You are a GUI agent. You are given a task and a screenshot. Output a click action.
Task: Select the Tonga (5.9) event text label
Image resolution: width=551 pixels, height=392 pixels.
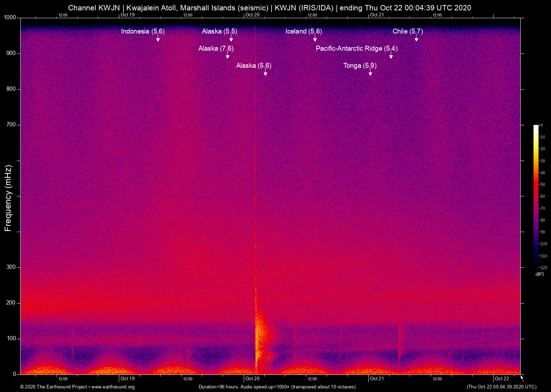coord(360,65)
